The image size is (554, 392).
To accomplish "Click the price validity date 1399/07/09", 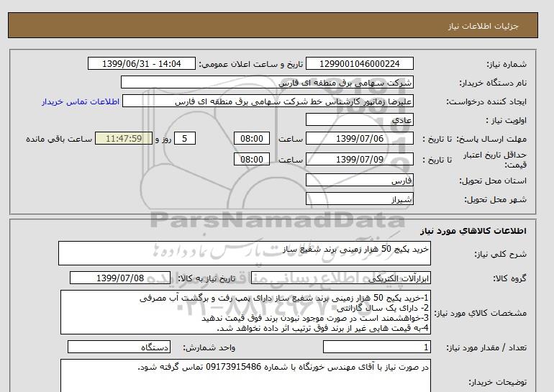I will click(x=359, y=160).
